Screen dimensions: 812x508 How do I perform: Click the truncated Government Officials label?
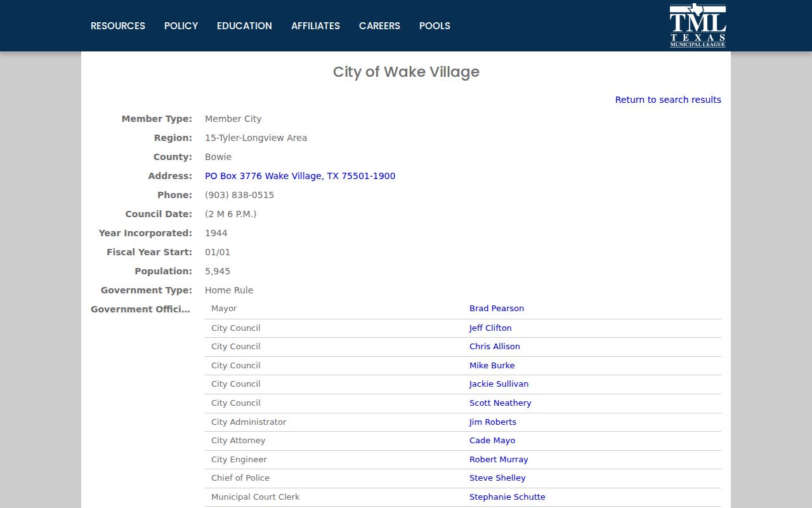pyautogui.click(x=140, y=309)
